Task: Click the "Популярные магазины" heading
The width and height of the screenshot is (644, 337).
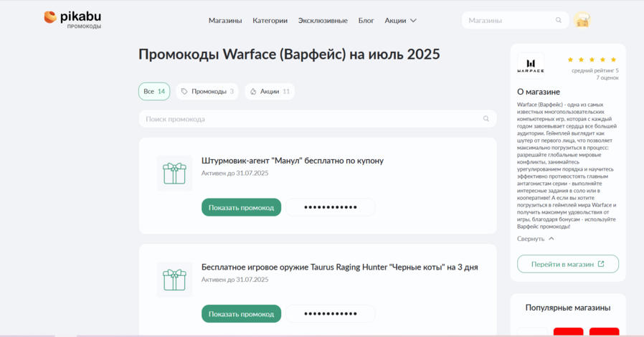Action: click(x=568, y=308)
